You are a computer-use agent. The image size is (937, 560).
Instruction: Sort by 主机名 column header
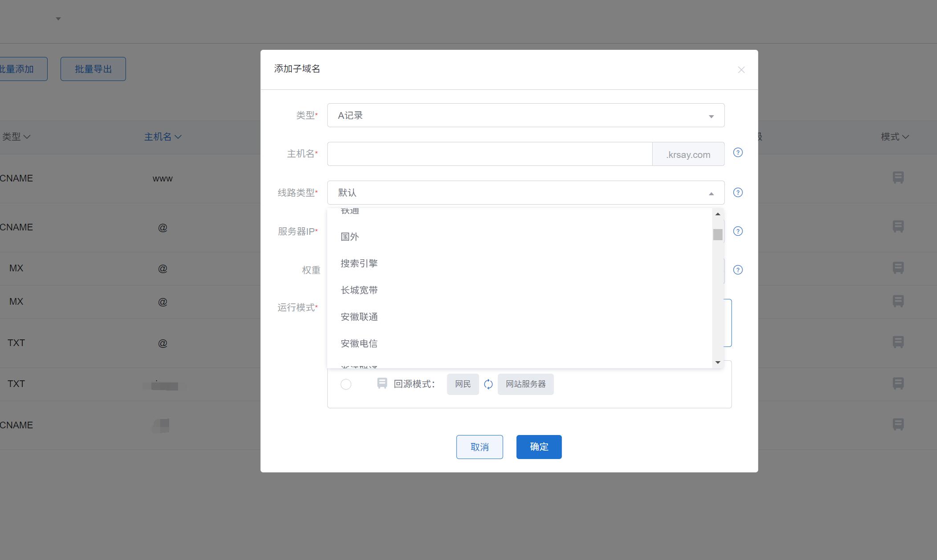click(163, 137)
